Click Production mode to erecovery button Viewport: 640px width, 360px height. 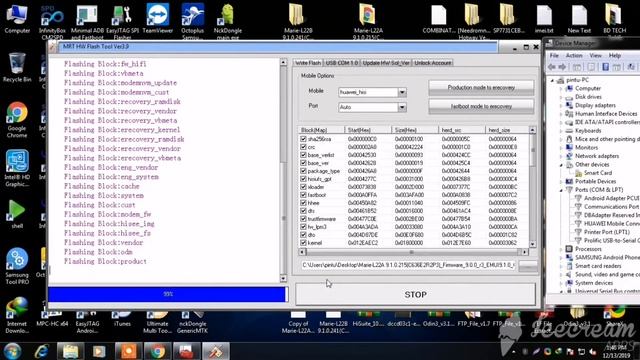tap(481, 88)
